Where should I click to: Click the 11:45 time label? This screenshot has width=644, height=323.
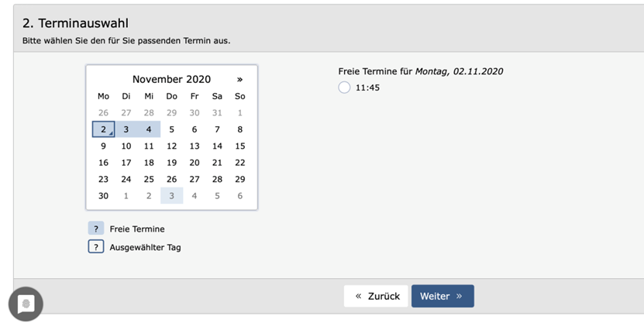coord(367,88)
